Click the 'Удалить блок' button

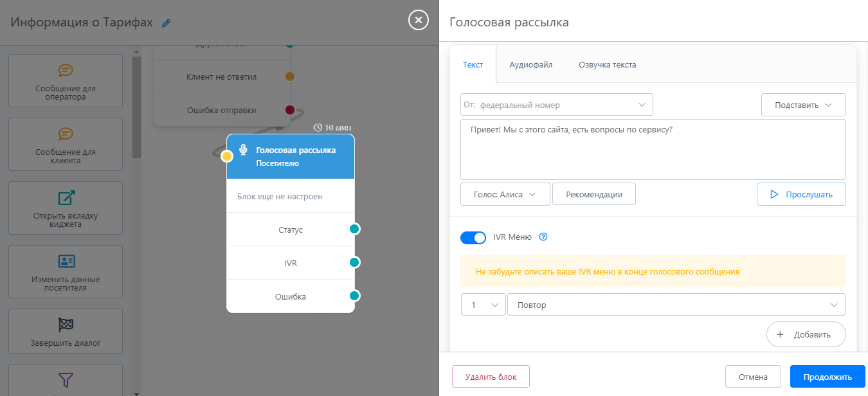coord(491,377)
